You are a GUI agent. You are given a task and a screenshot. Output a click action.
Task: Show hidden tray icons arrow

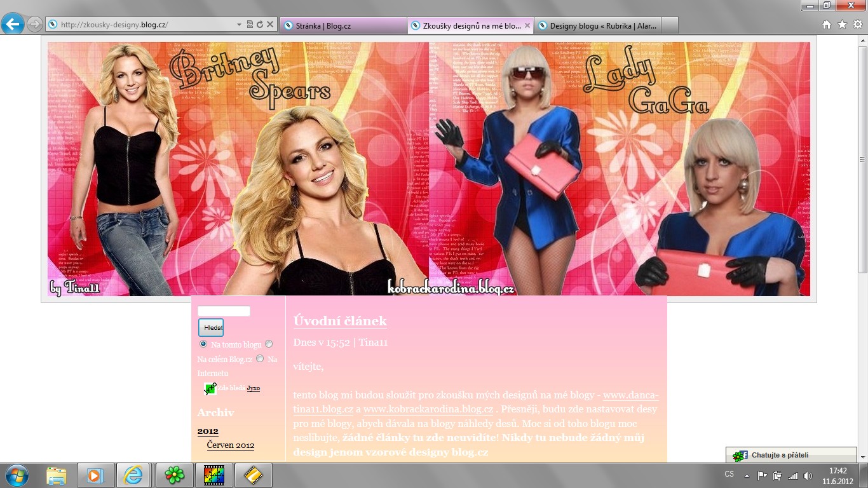747,475
